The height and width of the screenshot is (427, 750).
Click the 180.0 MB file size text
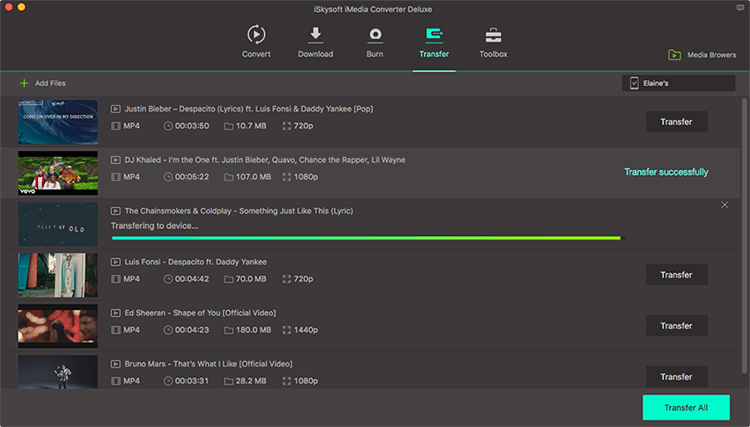(x=253, y=330)
